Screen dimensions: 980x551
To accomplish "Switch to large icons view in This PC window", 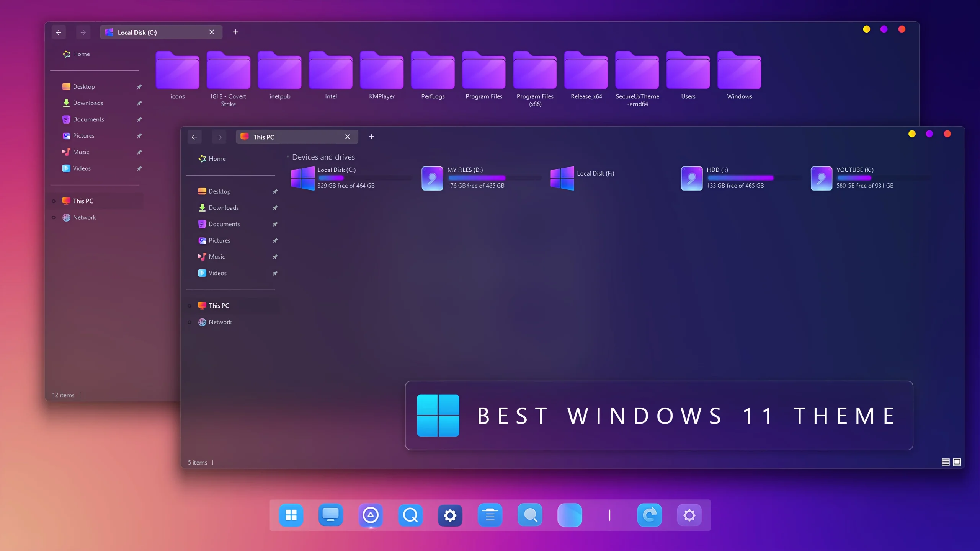I will click(957, 462).
